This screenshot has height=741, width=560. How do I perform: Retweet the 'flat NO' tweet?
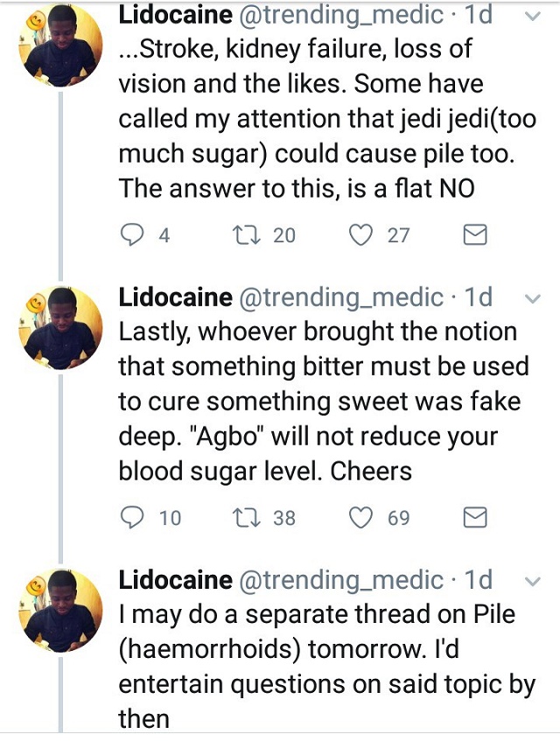point(241,234)
